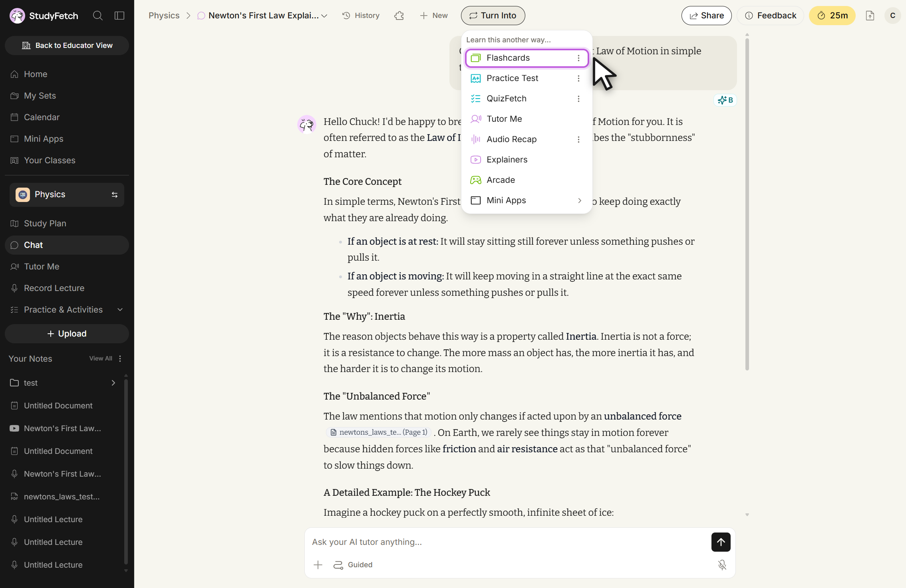Click the Share button

(x=707, y=16)
